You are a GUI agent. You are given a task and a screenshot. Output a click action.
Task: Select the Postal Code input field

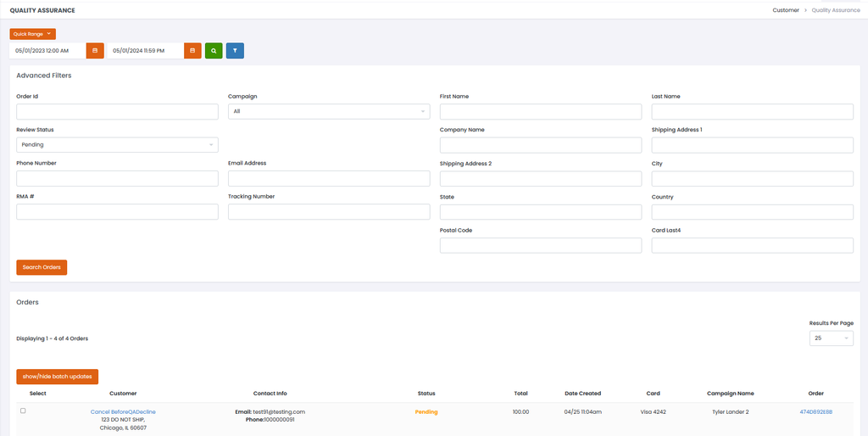[540, 245]
